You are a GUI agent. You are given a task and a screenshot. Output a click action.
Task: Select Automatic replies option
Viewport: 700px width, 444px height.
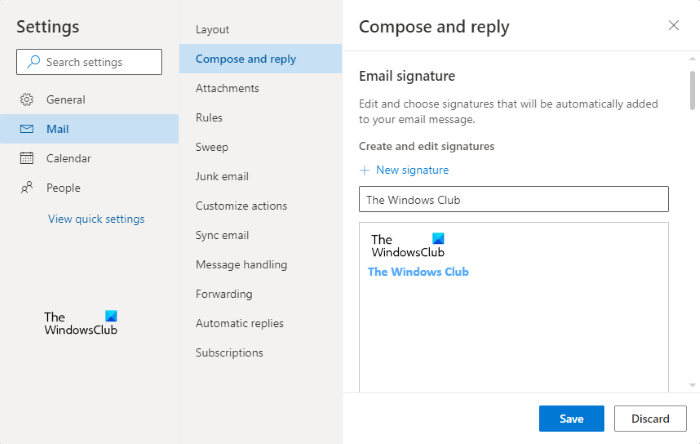[x=239, y=323]
